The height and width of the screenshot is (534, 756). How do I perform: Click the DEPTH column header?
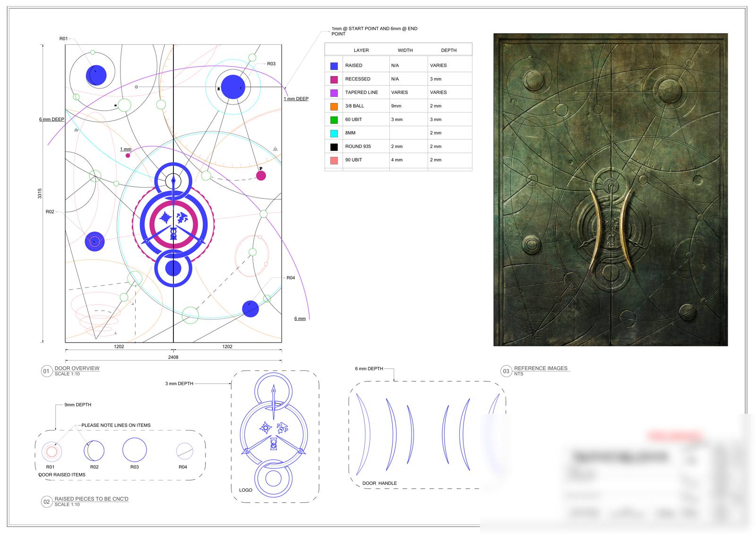449,50
